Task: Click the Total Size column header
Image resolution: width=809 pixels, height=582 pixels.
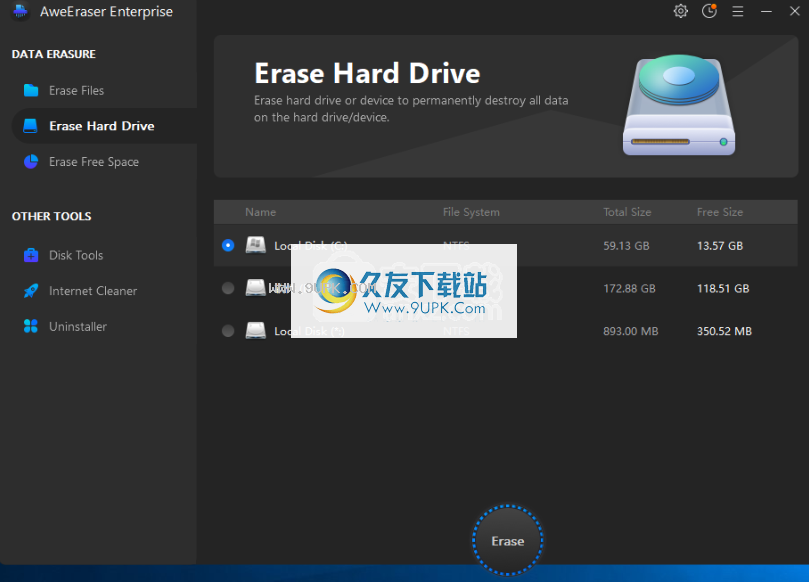Action: pyautogui.click(x=627, y=212)
